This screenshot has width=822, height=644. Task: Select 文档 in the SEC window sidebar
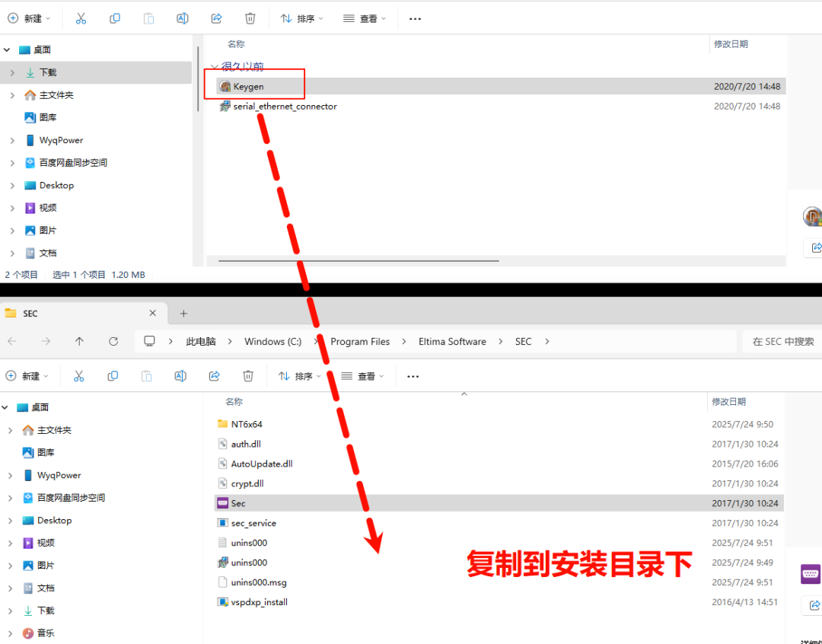[x=46, y=588]
